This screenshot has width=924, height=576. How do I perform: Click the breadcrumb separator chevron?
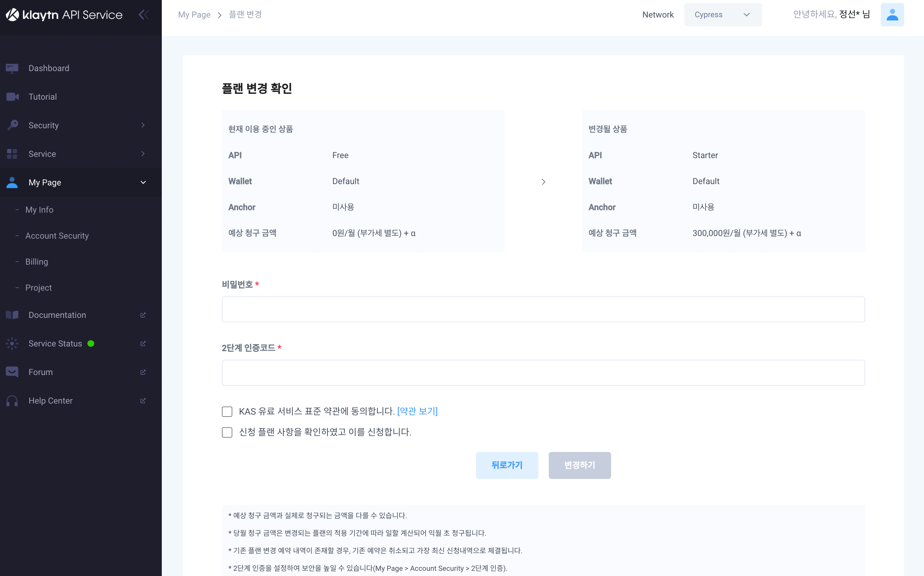click(x=220, y=15)
